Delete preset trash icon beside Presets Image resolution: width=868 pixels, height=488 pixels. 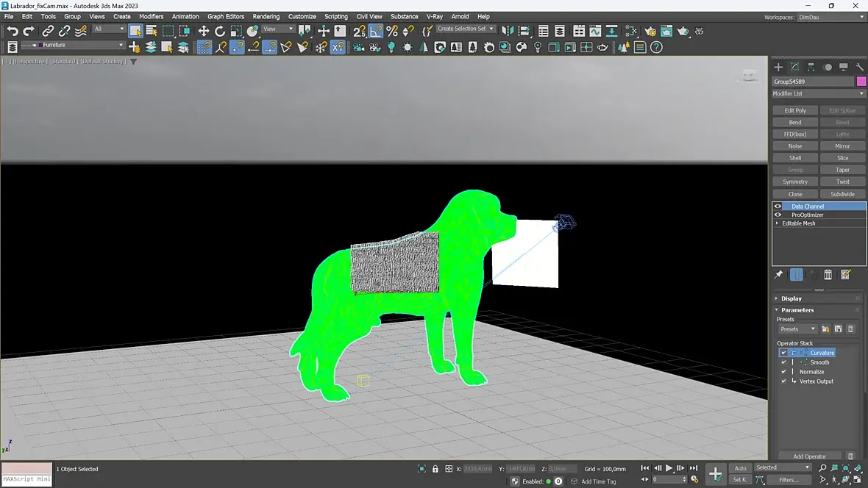pos(851,329)
